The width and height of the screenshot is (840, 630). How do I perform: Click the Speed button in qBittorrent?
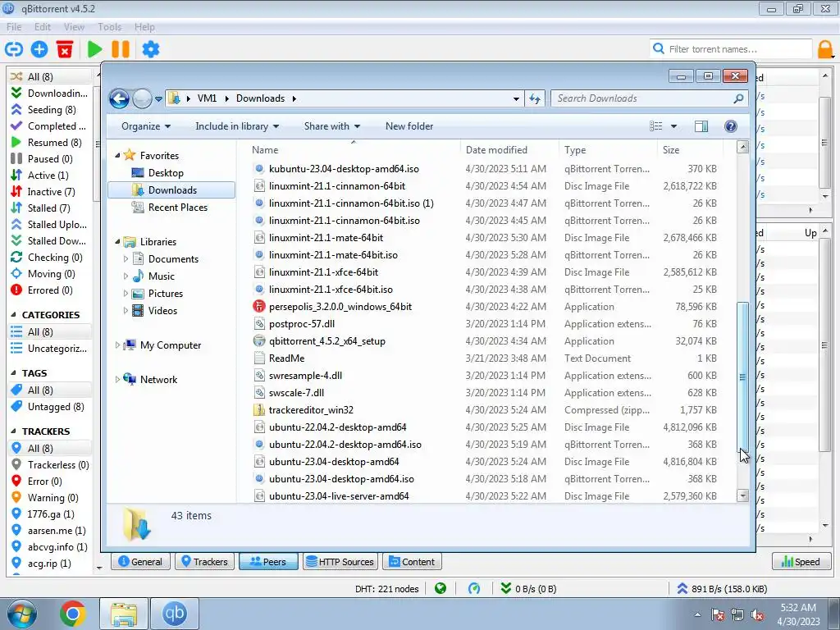(x=801, y=561)
